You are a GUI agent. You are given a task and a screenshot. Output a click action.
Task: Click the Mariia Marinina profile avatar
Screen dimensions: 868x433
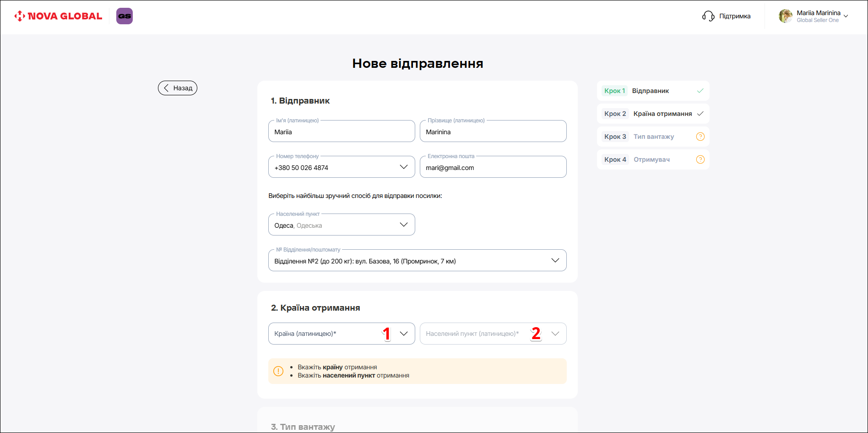coord(786,16)
